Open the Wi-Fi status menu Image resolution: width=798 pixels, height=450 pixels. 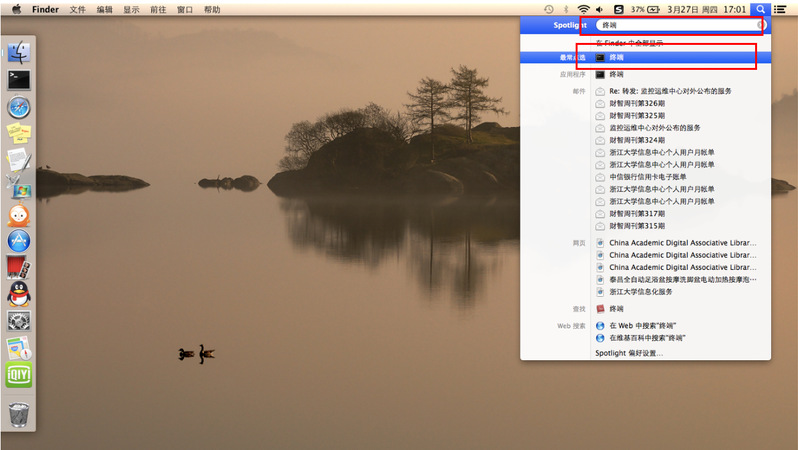583,9
